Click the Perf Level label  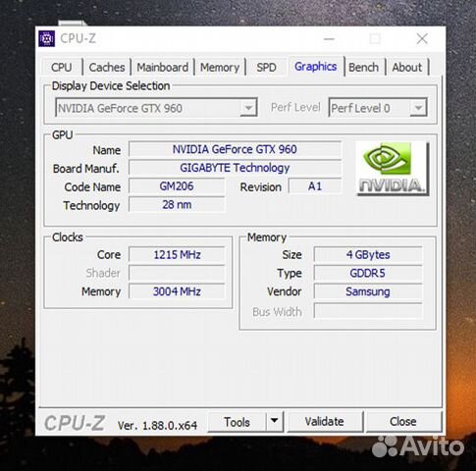[x=295, y=107]
